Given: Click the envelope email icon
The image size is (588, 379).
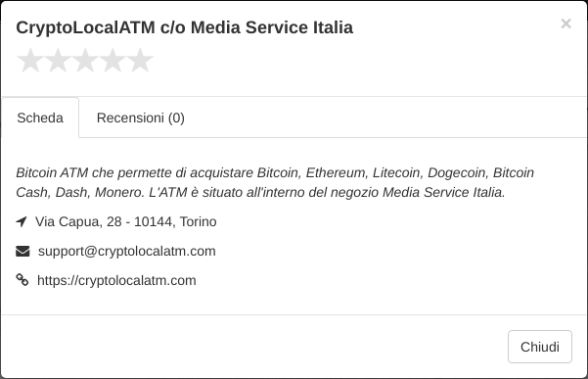Looking at the screenshot, I should [23, 251].
